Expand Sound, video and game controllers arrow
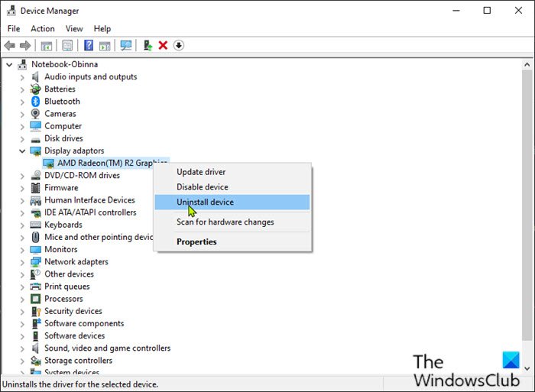The image size is (535, 392). pyautogui.click(x=22, y=348)
